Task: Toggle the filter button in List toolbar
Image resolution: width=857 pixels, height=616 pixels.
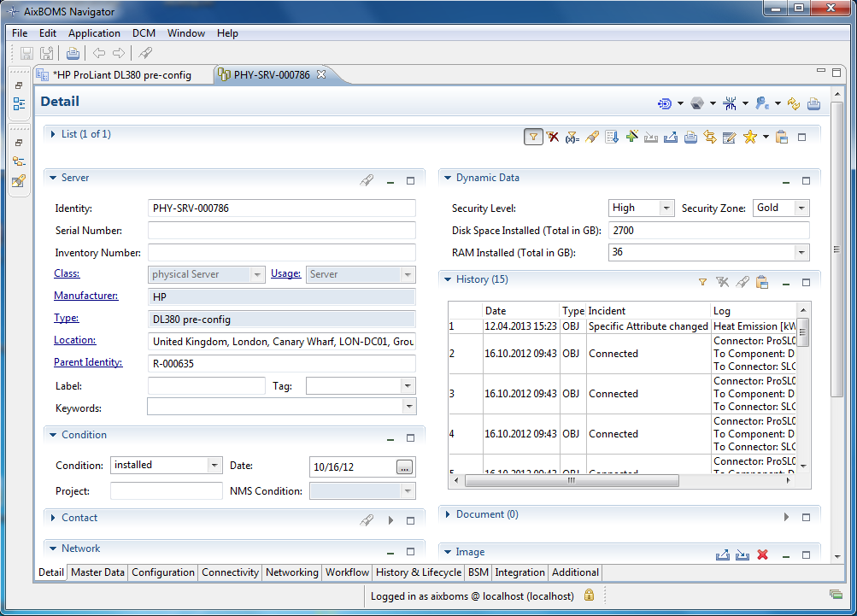Action: tap(533, 137)
